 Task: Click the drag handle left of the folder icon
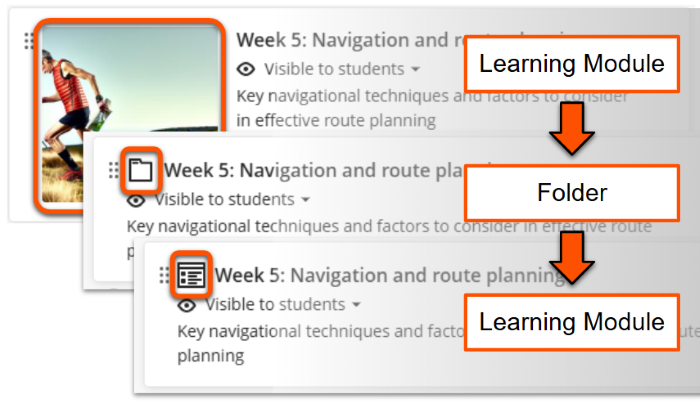[x=113, y=171]
